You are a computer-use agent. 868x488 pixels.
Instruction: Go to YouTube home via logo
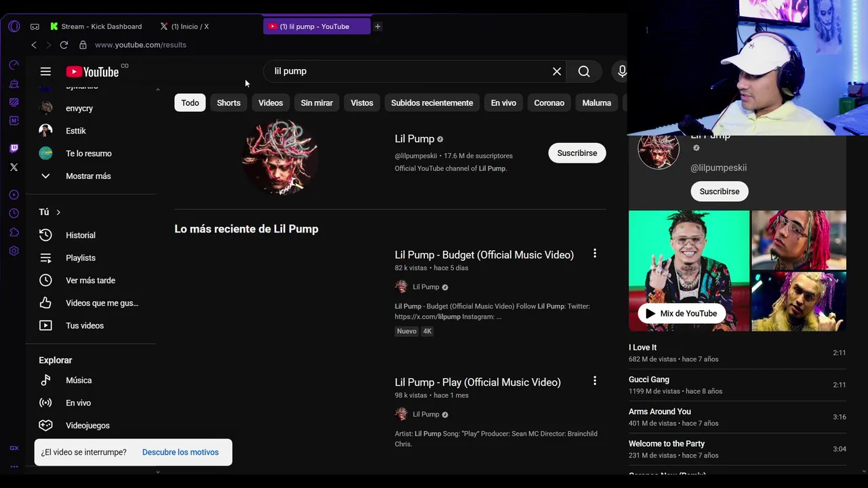pyautogui.click(x=92, y=72)
